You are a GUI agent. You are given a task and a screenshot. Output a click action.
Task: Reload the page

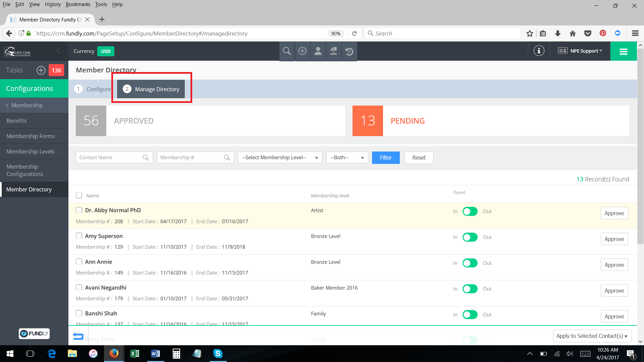tap(354, 34)
